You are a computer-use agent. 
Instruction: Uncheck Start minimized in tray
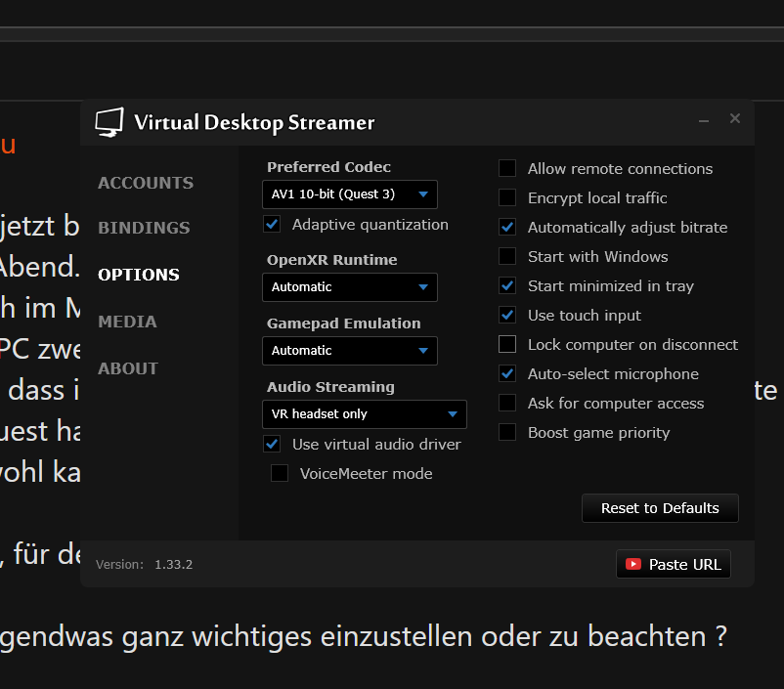[507, 285]
